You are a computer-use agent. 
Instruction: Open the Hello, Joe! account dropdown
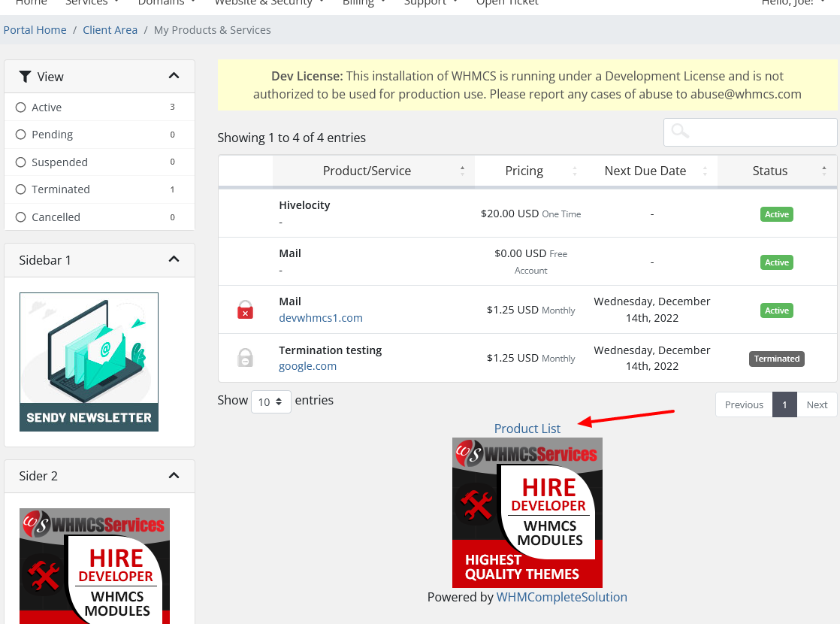(793, 3)
